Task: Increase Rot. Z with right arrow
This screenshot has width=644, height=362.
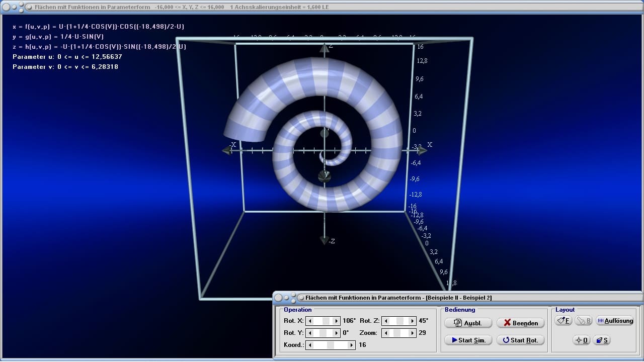Action: pos(413,321)
